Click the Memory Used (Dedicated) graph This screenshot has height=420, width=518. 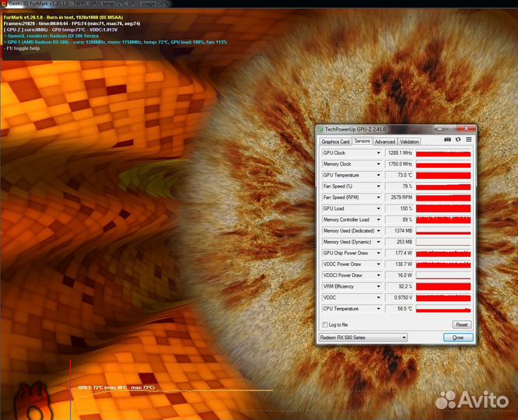click(x=443, y=231)
